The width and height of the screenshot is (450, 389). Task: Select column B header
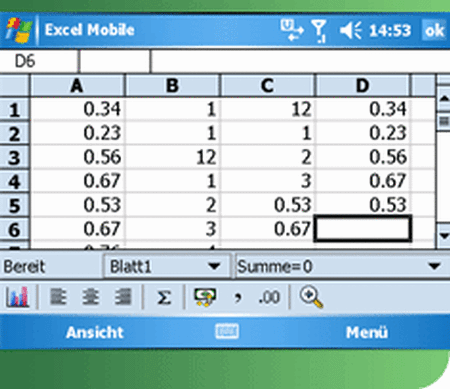click(172, 86)
